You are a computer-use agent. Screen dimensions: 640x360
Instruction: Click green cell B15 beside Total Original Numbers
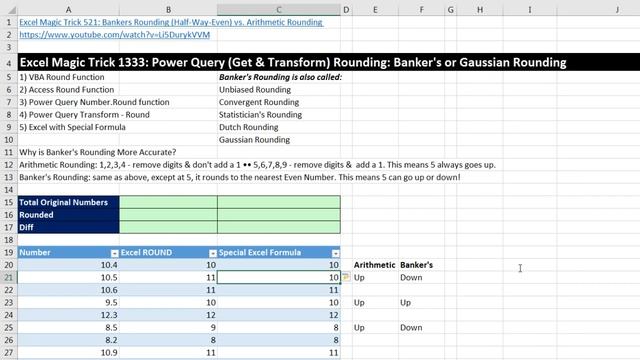coord(169,202)
